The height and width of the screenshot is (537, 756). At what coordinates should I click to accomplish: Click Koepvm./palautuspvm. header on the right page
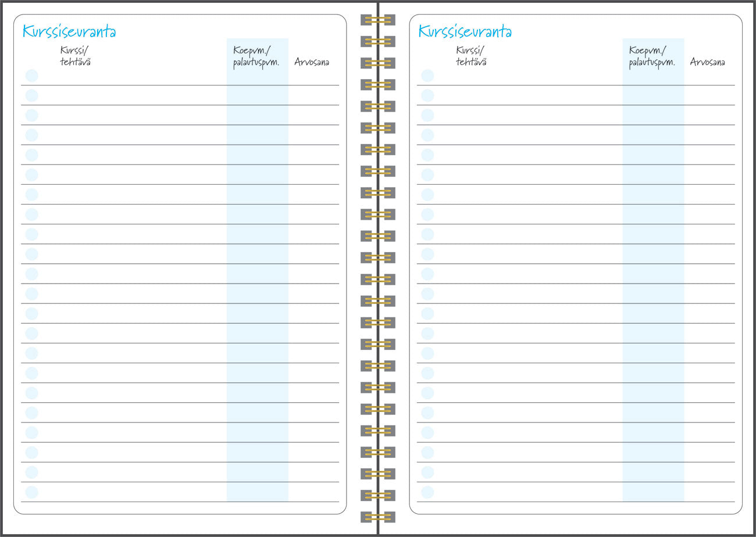click(652, 57)
